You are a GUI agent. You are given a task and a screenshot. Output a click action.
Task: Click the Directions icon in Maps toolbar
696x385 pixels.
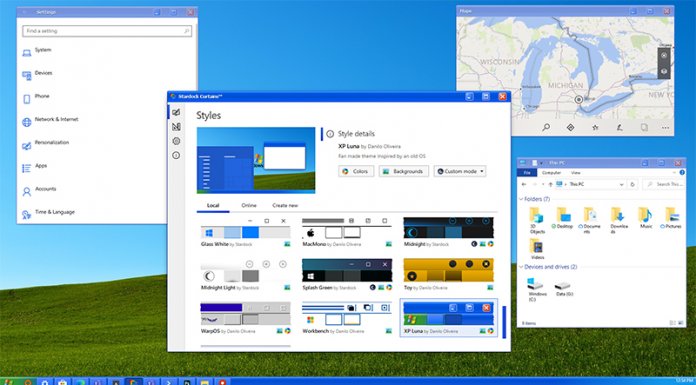click(x=571, y=127)
